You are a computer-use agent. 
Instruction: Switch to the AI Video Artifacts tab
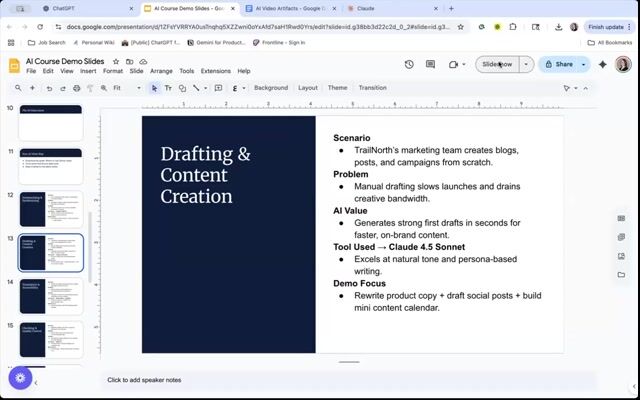point(292,8)
